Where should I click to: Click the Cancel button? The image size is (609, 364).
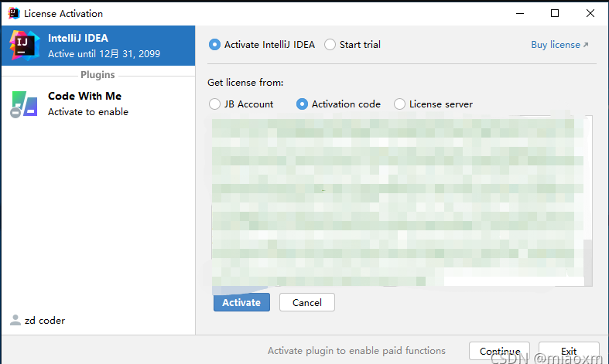pyautogui.click(x=307, y=302)
